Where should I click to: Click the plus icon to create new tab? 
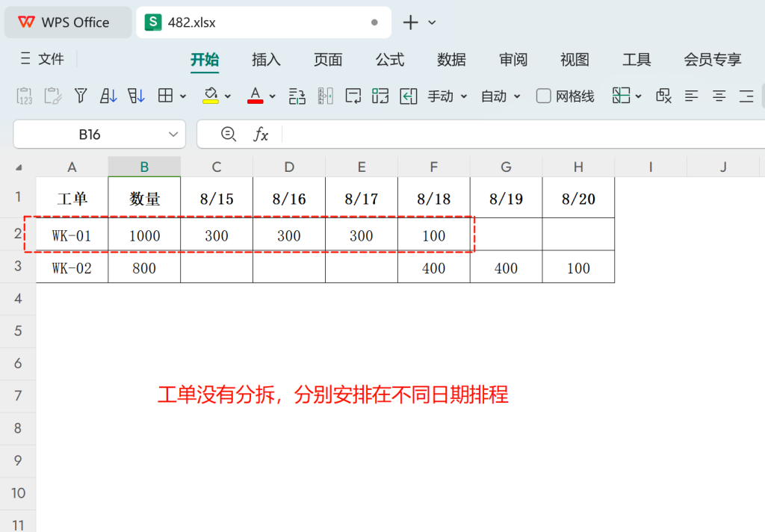click(x=410, y=22)
